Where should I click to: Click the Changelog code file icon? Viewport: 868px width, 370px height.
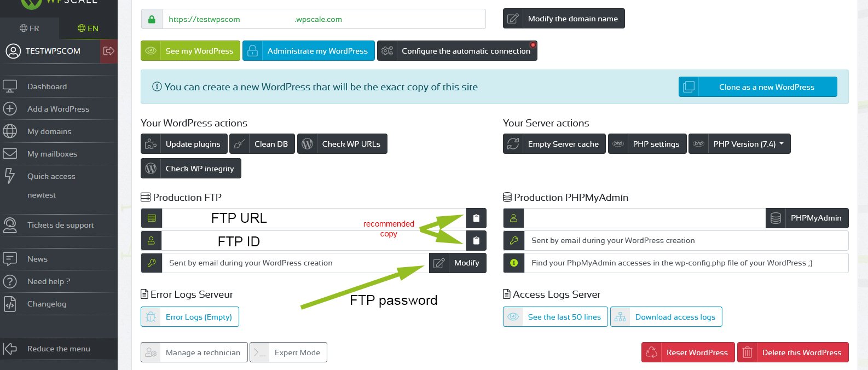(x=10, y=304)
